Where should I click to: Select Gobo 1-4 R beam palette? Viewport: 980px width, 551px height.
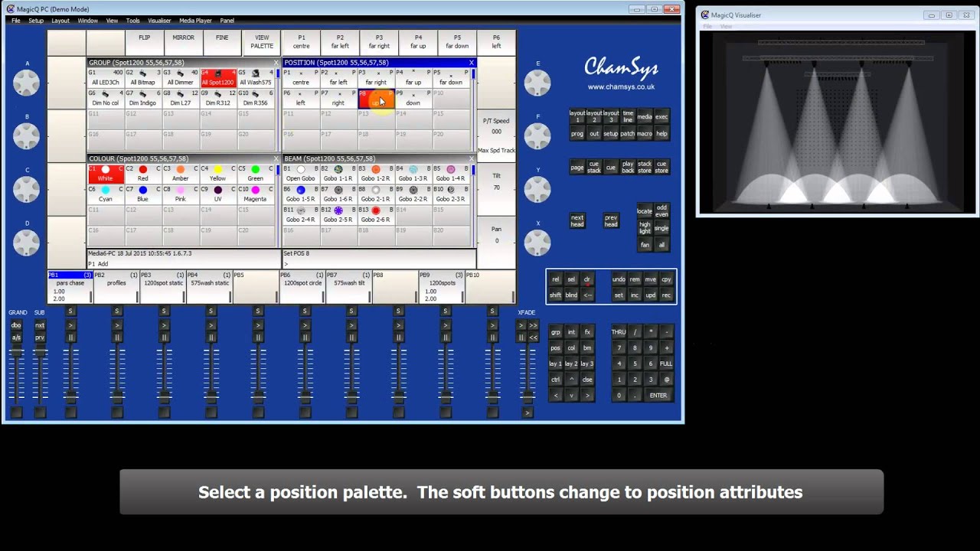(x=450, y=174)
